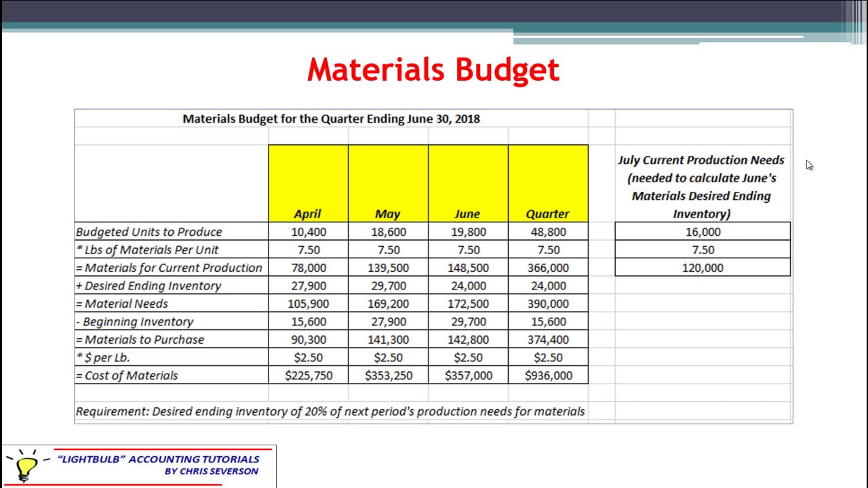Select the "Budgeted Units to Produce" row label

coord(149,232)
